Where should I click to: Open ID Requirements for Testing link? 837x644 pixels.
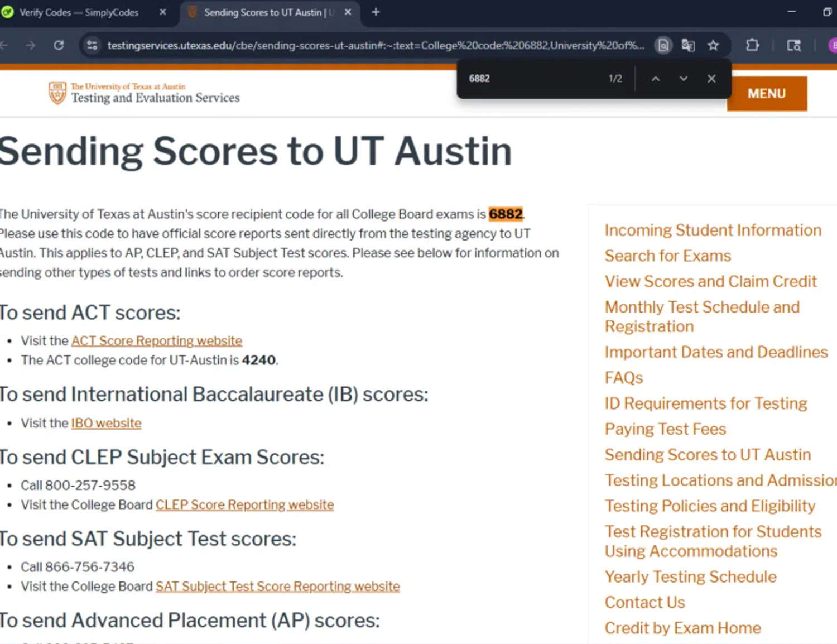706,403
